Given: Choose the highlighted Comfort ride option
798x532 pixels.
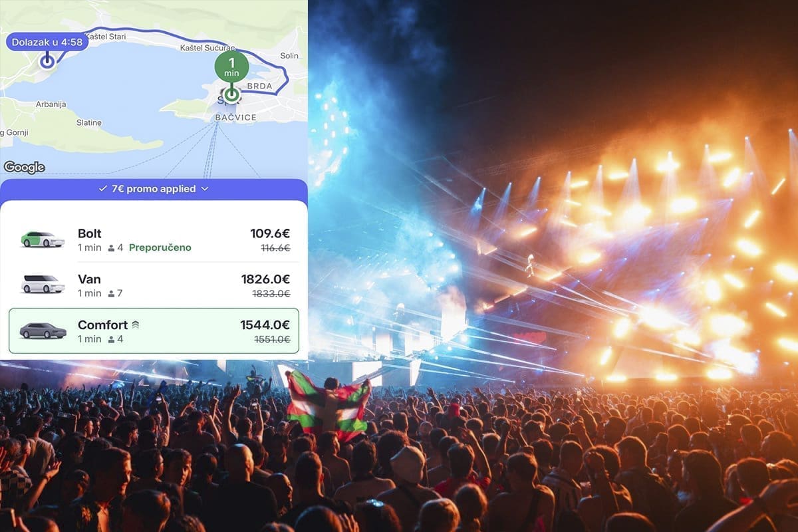Looking at the screenshot, I should tap(154, 331).
